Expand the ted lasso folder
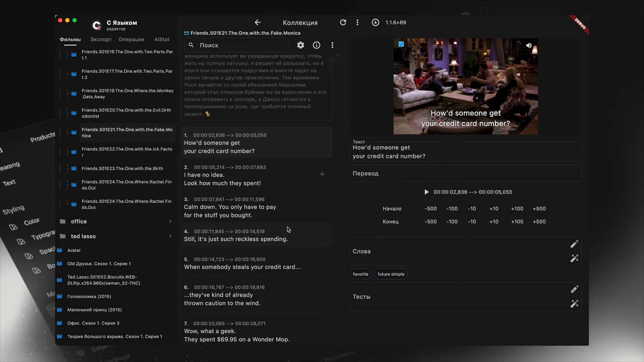Screen dimensions: 644x362 [116, 236]
